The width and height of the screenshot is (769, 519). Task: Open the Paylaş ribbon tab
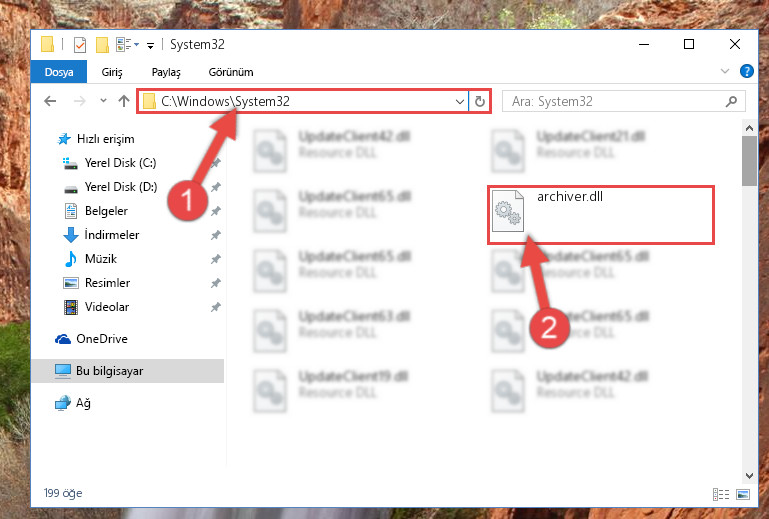tap(166, 72)
